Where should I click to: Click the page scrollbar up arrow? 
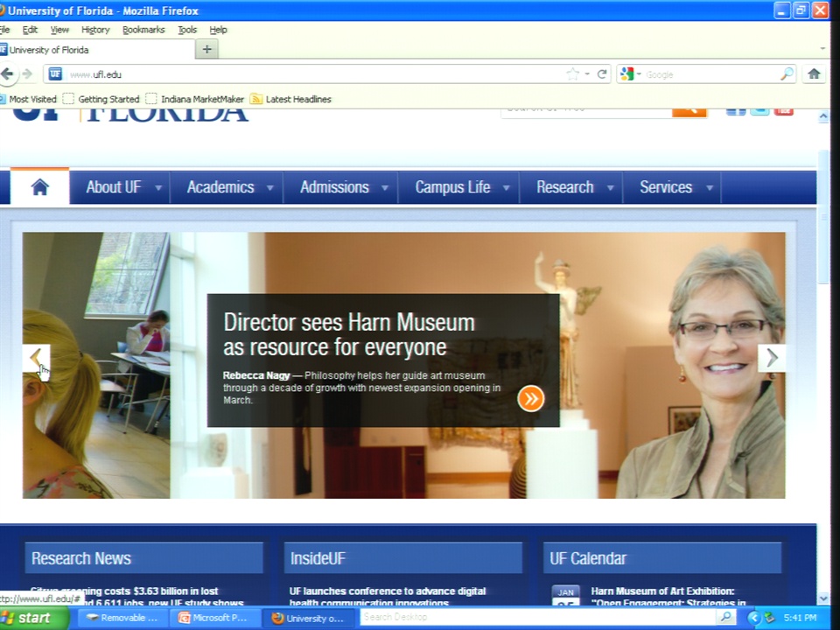pyautogui.click(x=823, y=116)
